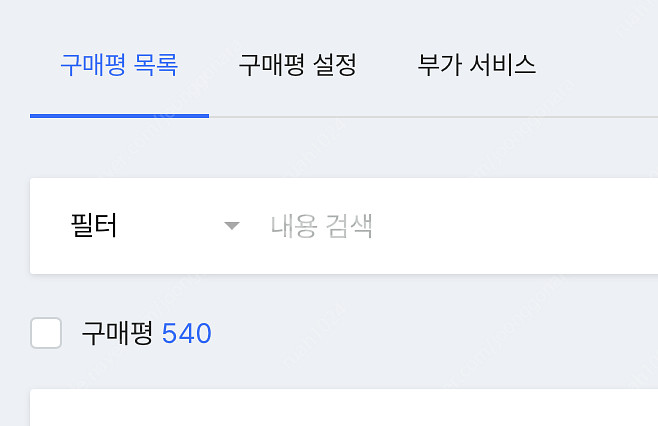Click the gray filter dropdown arrow
This screenshot has height=426, width=658.
tap(232, 226)
